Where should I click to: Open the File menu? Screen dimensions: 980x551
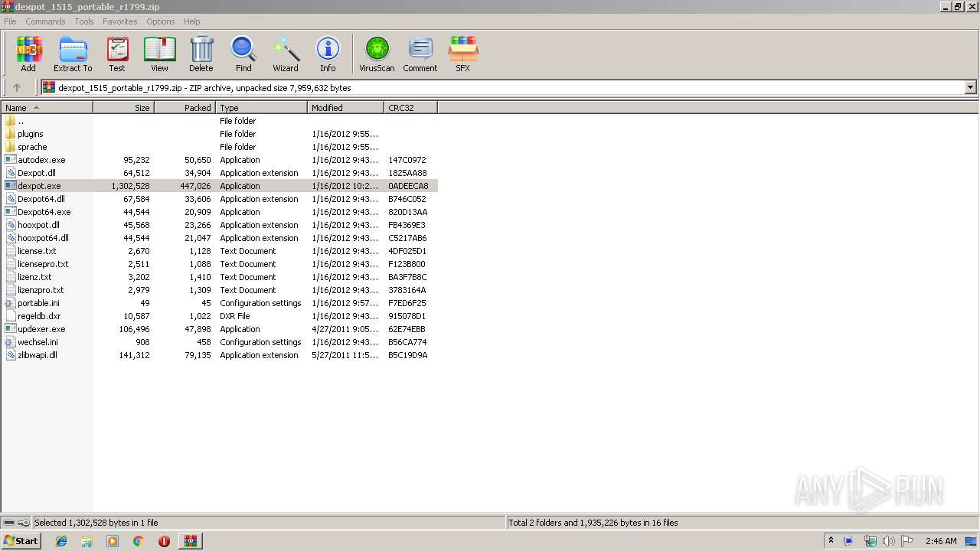point(10,21)
